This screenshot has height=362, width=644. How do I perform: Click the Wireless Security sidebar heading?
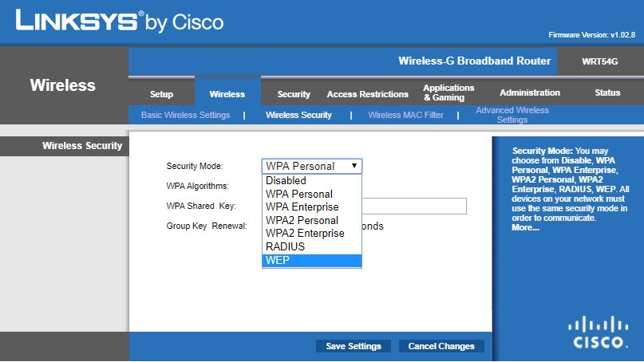(82, 146)
